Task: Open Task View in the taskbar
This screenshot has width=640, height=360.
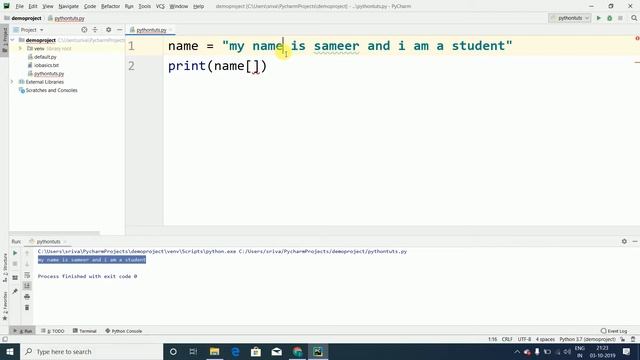Action: pos(193,351)
